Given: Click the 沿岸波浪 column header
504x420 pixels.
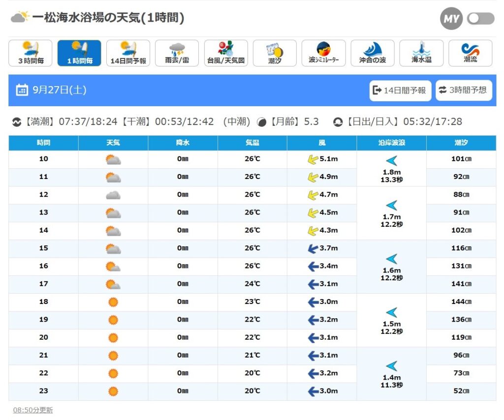Looking at the screenshot, I should coord(391,143).
